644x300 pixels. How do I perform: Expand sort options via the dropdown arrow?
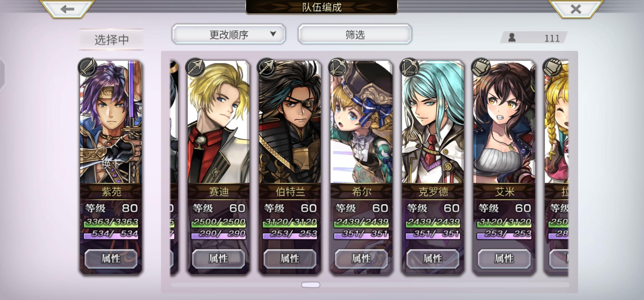[x=273, y=34]
